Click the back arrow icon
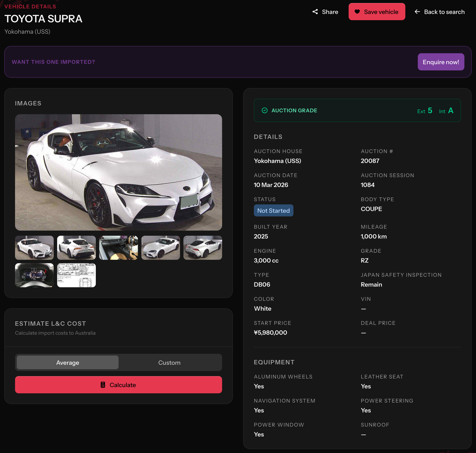The height and width of the screenshot is (453, 476). pos(417,12)
